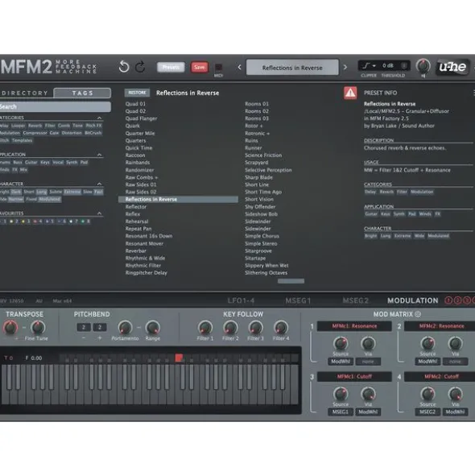Switch to the Tags tab

[82, 93]
